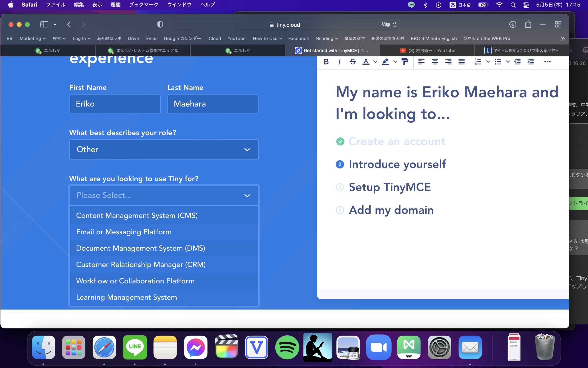588x368 pixels.
Task: Click the Add my domain step
Action: 391,210
